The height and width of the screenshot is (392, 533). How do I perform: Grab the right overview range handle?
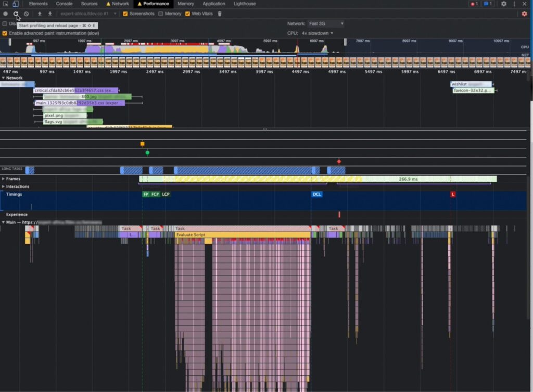346,42
